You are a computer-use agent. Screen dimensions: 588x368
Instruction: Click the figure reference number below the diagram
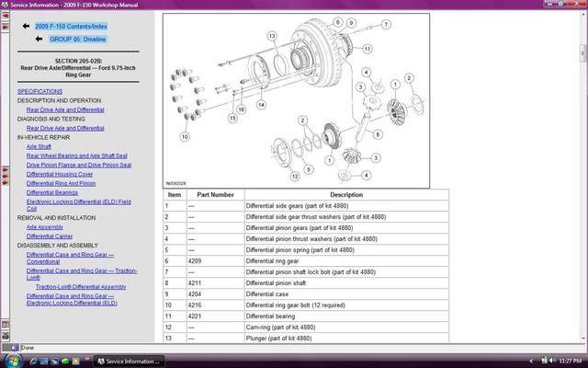click(x=175, y=184)
